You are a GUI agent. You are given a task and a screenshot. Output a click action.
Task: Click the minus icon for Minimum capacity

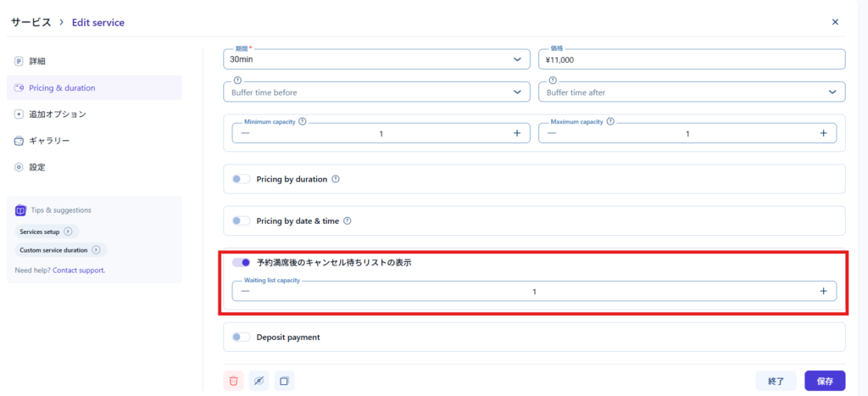point(245,133)
